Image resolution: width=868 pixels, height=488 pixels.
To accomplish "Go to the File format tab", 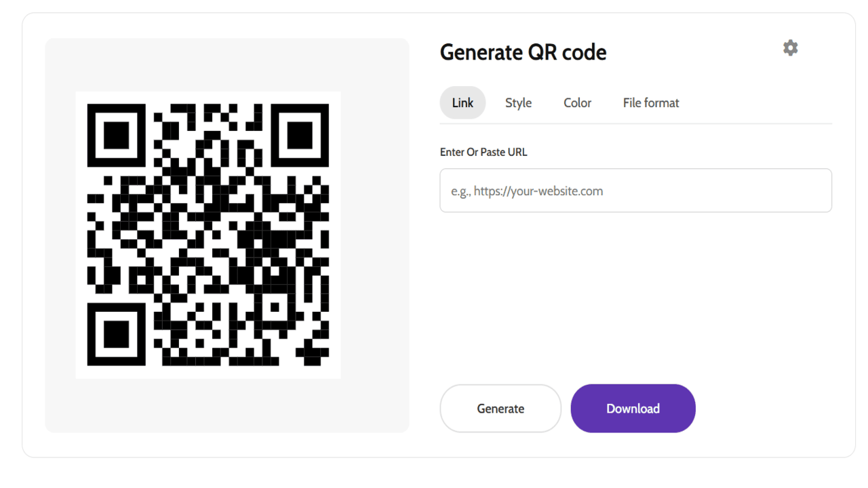I will pyautogui.click(x=651, y=103).
